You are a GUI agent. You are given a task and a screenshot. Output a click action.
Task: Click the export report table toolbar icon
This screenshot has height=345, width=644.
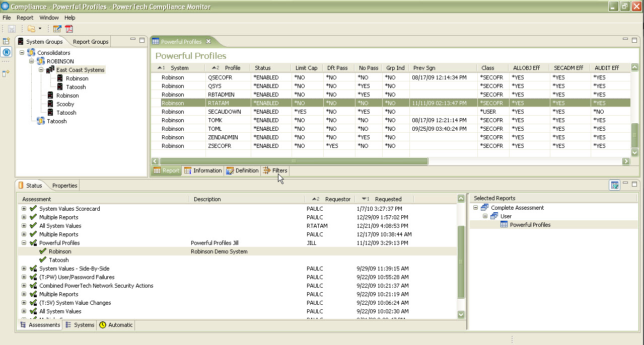pos(57,29)
